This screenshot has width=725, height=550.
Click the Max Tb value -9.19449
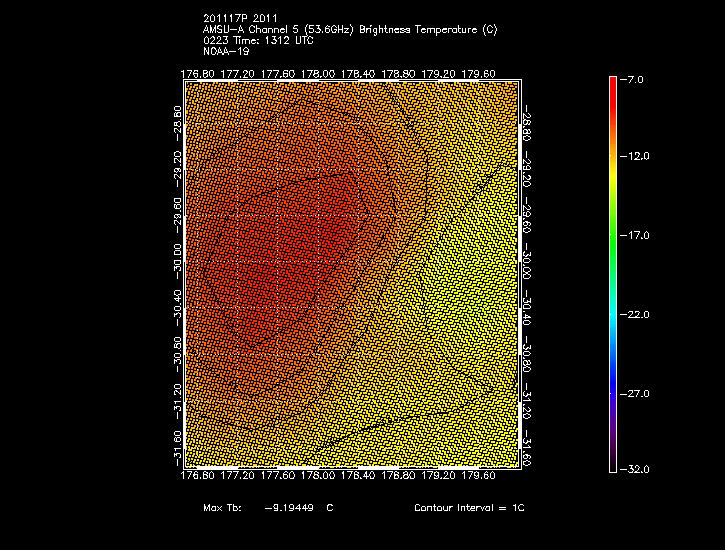(x=286, y=508)
